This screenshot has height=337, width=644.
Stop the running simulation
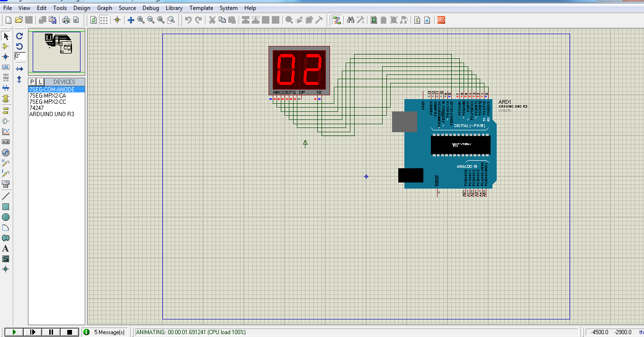[70, 332]
